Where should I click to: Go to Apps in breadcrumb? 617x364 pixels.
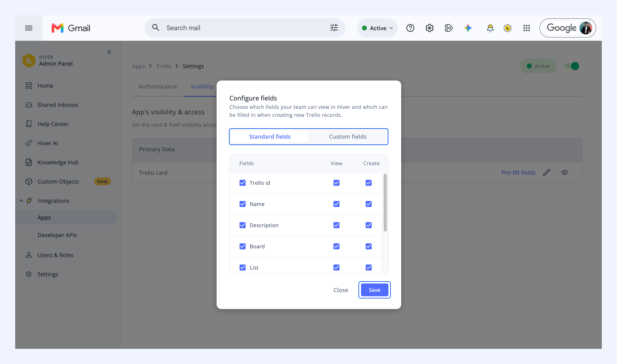(x=139, y=66)
